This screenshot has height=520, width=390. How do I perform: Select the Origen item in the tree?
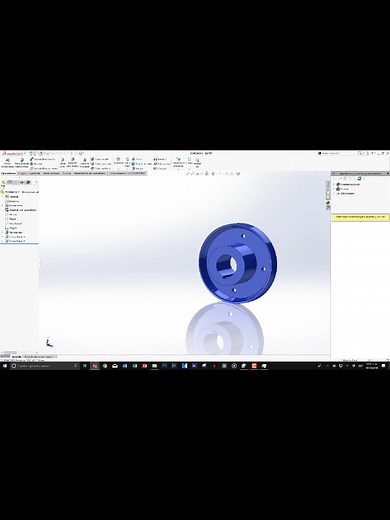click(x=11, y=228)
